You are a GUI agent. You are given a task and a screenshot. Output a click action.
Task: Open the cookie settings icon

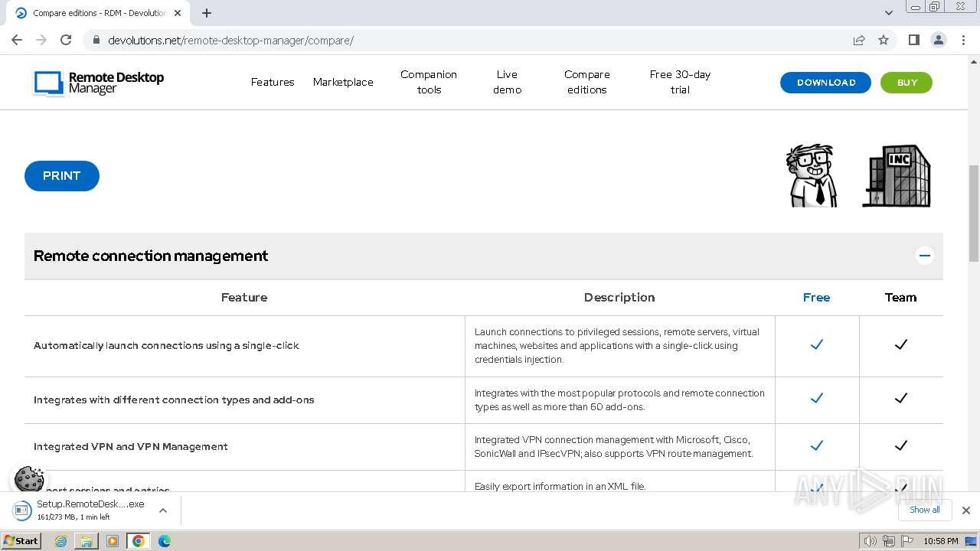[x=29, y=480]
